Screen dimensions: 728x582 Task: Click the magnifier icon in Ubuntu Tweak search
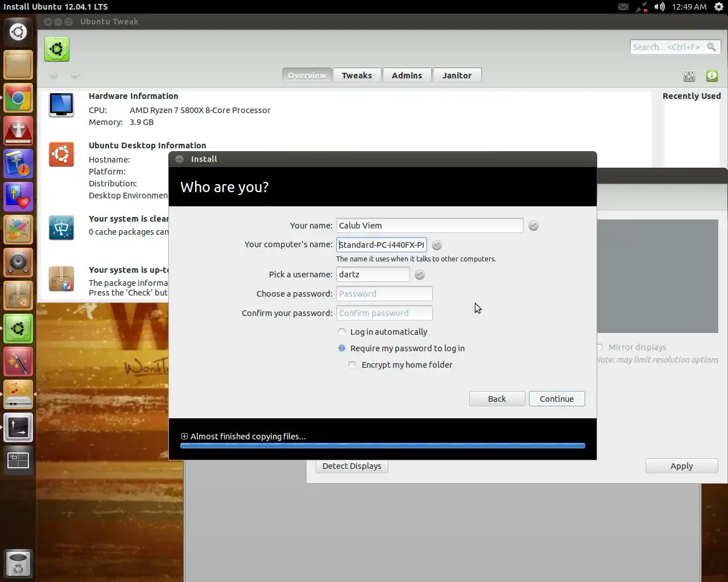point(711,47)
